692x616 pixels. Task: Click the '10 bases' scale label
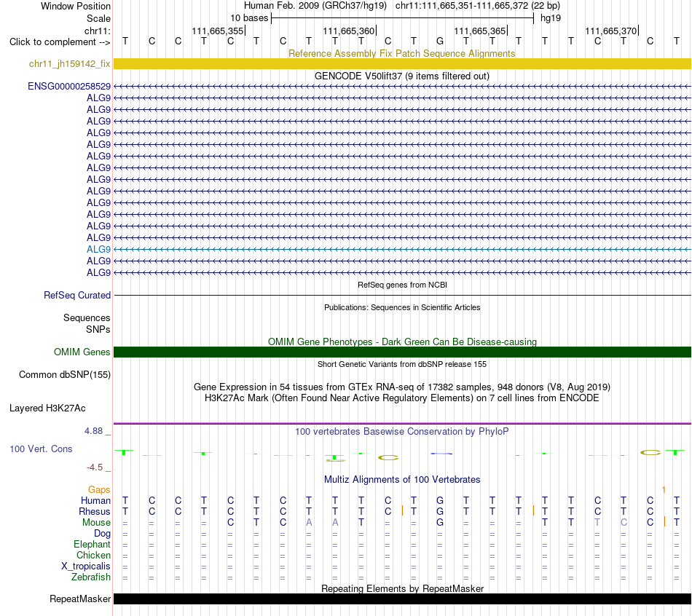click(x=249, y=18)
